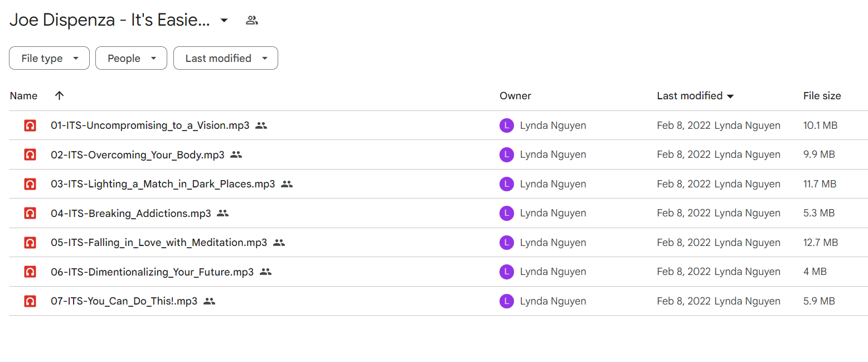Click the shared icon next to 07-ITS-You_Can_Do_This!.mp3
Image resolution: width=868 pixels, height=362 pixels.
point(210,301)
